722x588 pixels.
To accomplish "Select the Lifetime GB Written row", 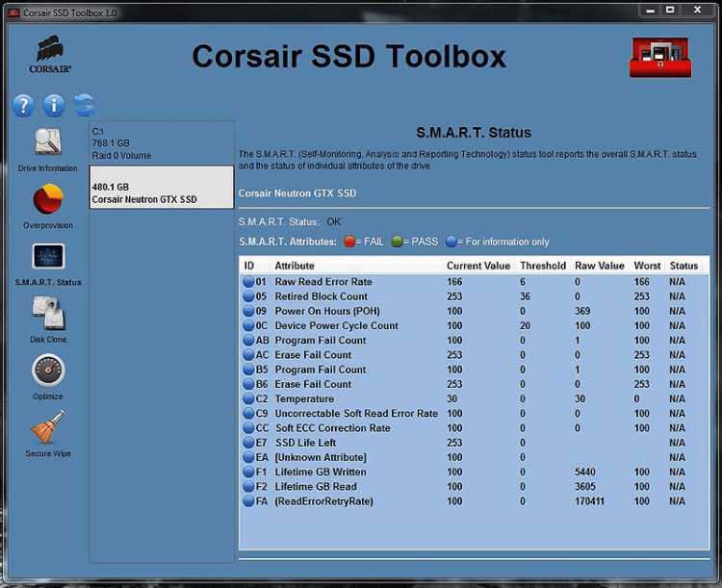I will [320, 473].
